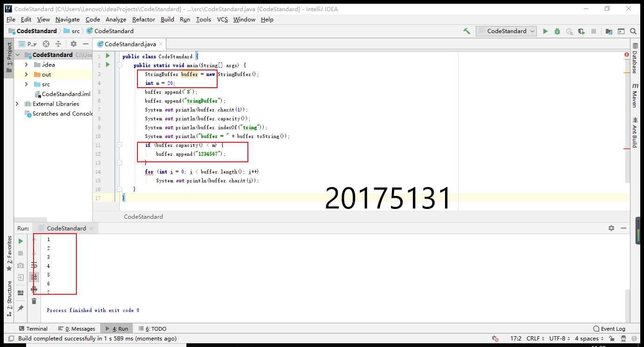
Task: Open Search Everywhere magnifier
Action: click(x=633, y=31)
